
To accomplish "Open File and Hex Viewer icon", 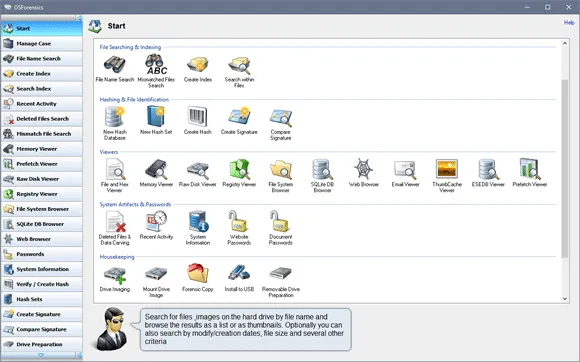I will 115,169.
